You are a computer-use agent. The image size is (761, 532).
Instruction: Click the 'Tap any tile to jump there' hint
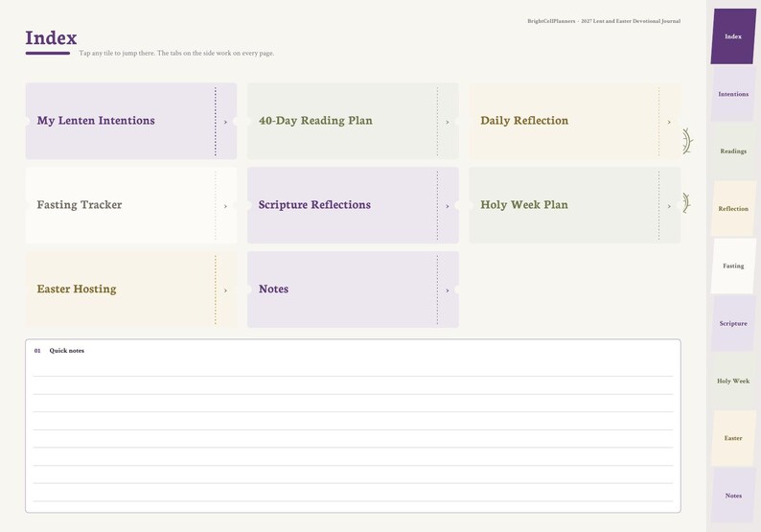pyautogui.click(x=176, y=53)
